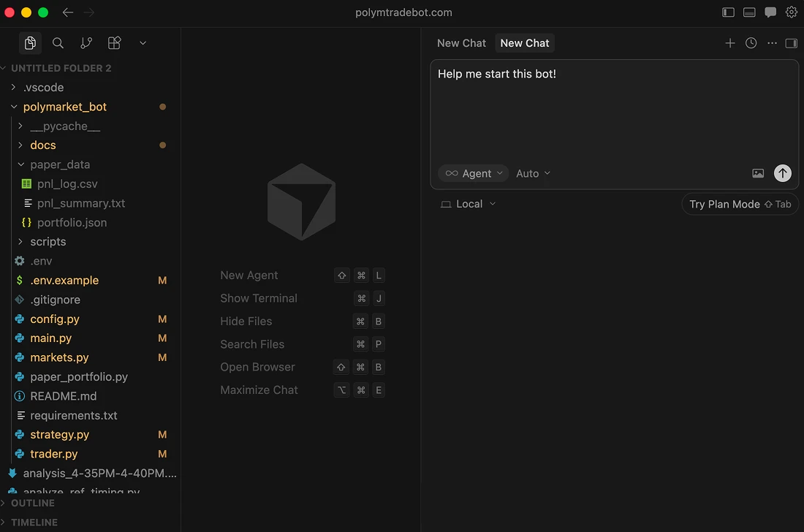Open Source Control branch icon

(86, 43)
